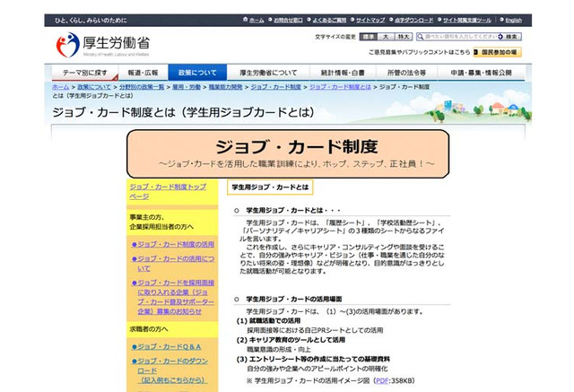This screenshot has height=392, width=574.
Task: Set font size to 特大
Action: point(404,37)
